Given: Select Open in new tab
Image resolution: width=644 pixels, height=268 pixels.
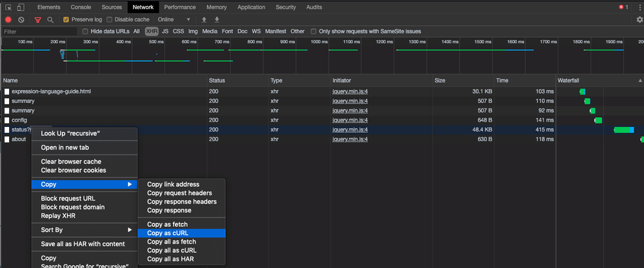Looking at the screenshot, I should coord(84,148).
